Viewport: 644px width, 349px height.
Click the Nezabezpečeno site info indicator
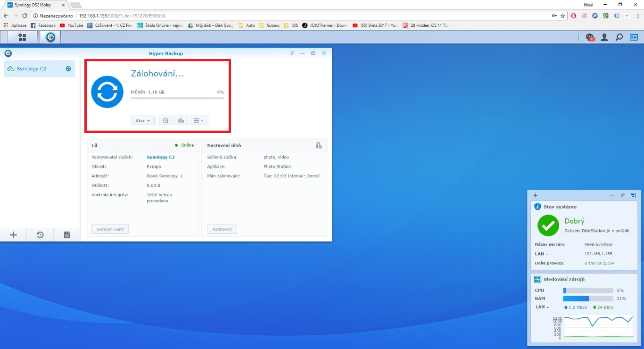tap(53, 16)
